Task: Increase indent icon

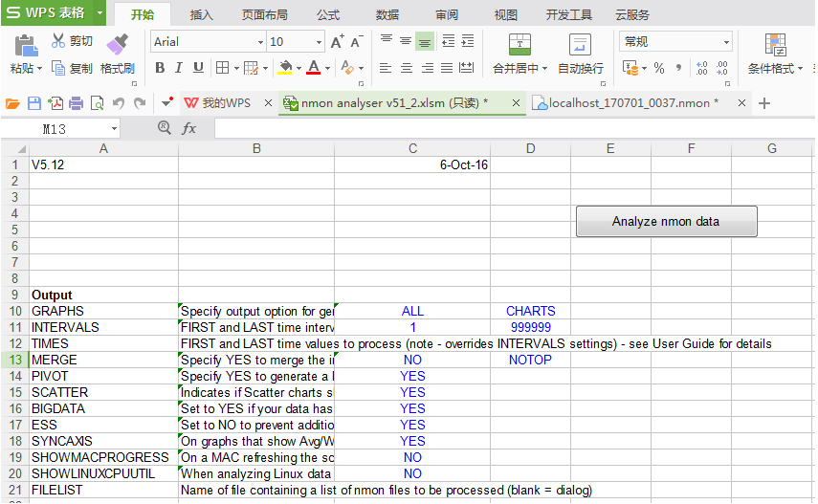Action: click(468, 41)
